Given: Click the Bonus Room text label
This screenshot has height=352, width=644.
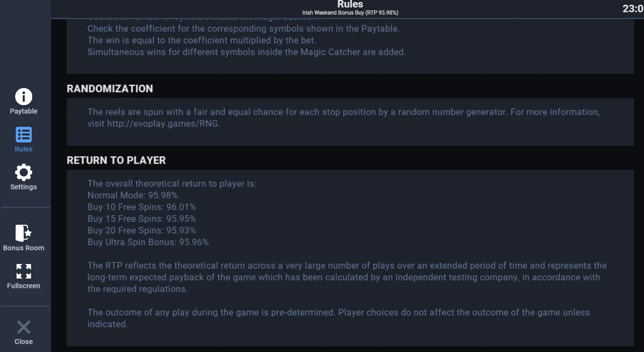Looking at the screenshot, I should 24,248.
